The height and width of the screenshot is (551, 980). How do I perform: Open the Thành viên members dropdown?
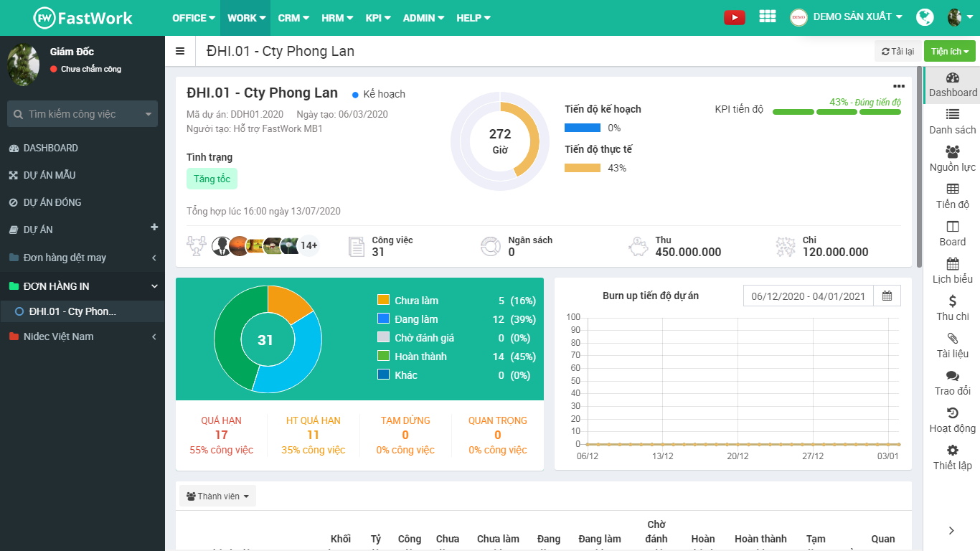pyautogui.click(x=217, y=496)
